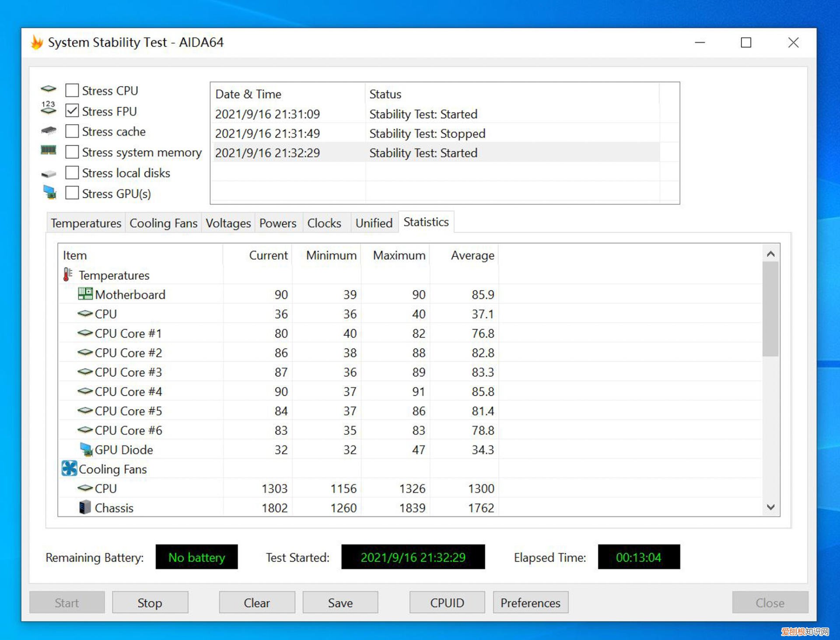The width and height of the screenshot is (840, 640).
Task: Switch to the Temperatures tab
Action: [x=86, y=223]
